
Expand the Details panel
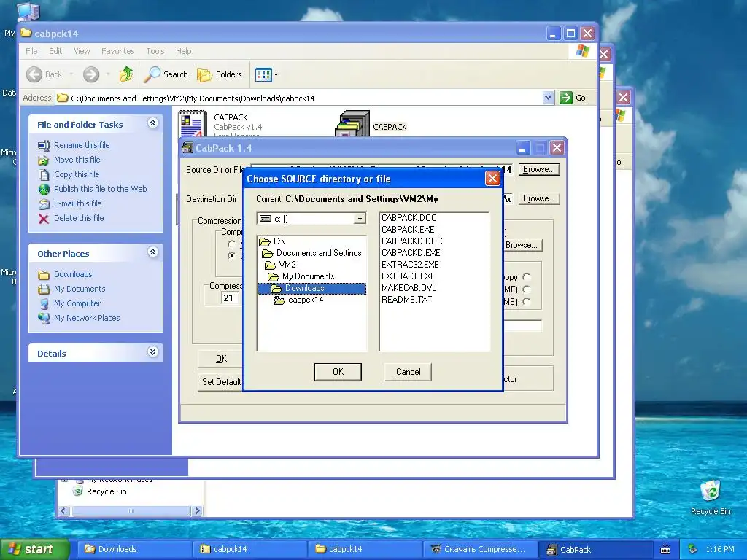point(152,352)
